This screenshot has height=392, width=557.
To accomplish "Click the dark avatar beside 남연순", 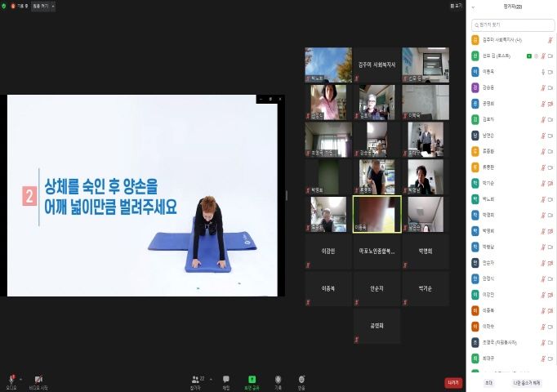I will pyautogui.click(x=475, y=136).
